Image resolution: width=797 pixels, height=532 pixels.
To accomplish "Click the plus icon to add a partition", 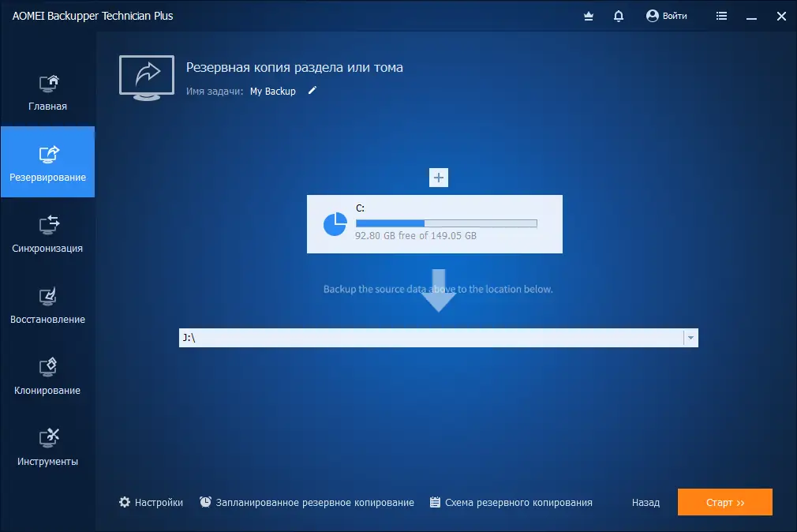I will tap(439, 178).
